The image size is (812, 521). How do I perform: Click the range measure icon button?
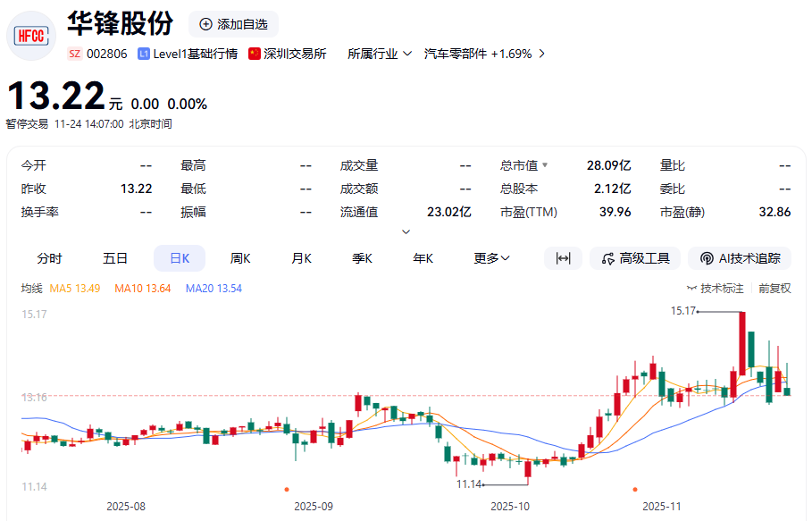(563, 258)
